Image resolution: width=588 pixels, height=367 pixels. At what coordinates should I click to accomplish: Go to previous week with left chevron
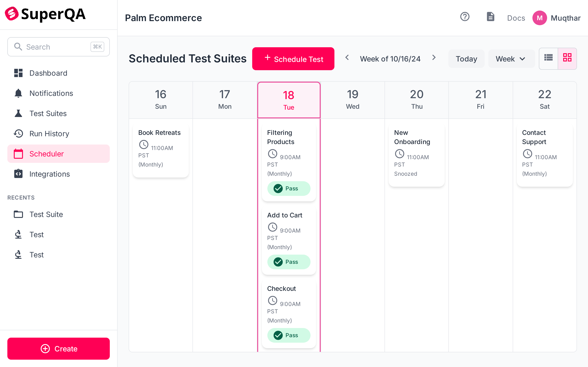coord(347,58)
